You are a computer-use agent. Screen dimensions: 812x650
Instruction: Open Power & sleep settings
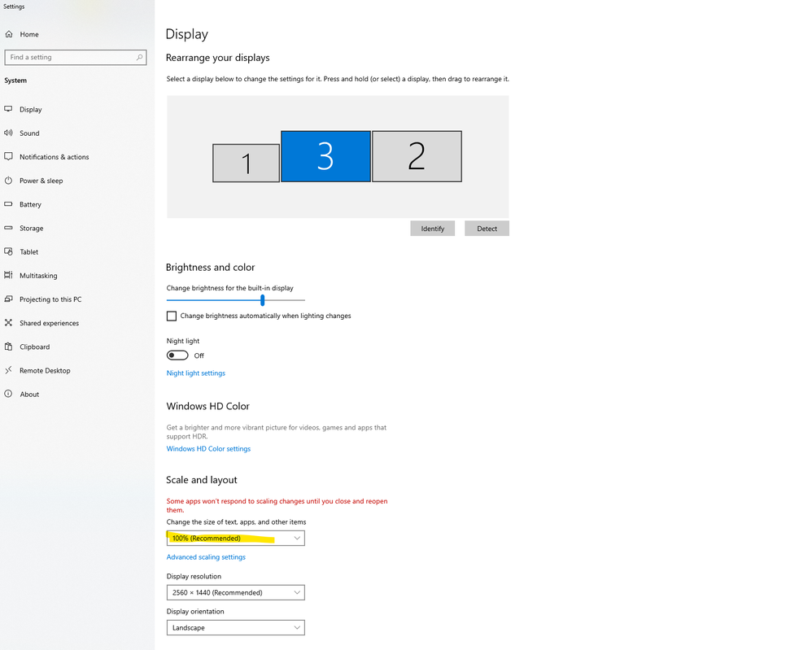coord(41,181)
